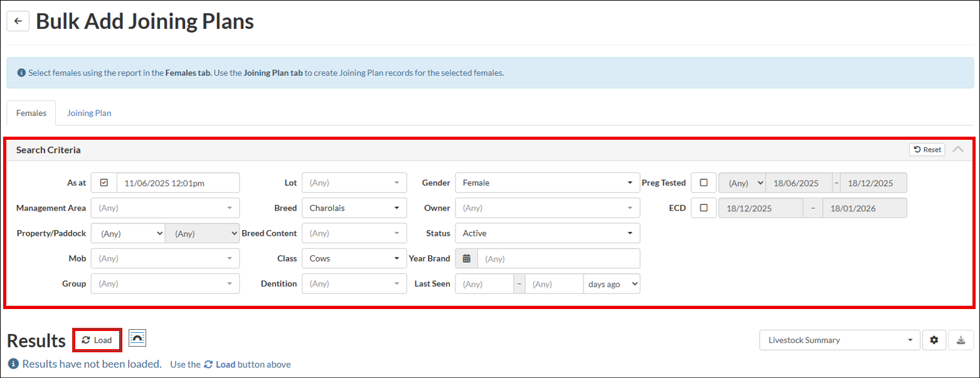Click the settings gear icon in Results

pos(934,340)
